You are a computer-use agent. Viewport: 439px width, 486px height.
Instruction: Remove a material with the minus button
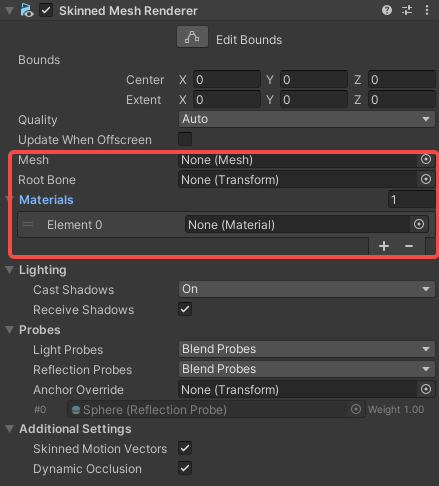[x=409, y=246]
